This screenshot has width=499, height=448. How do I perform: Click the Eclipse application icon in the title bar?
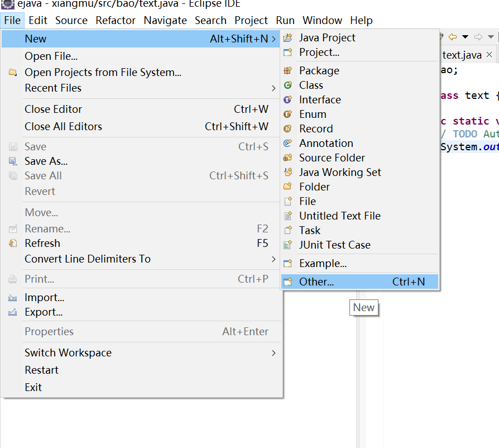click(8, 4)
